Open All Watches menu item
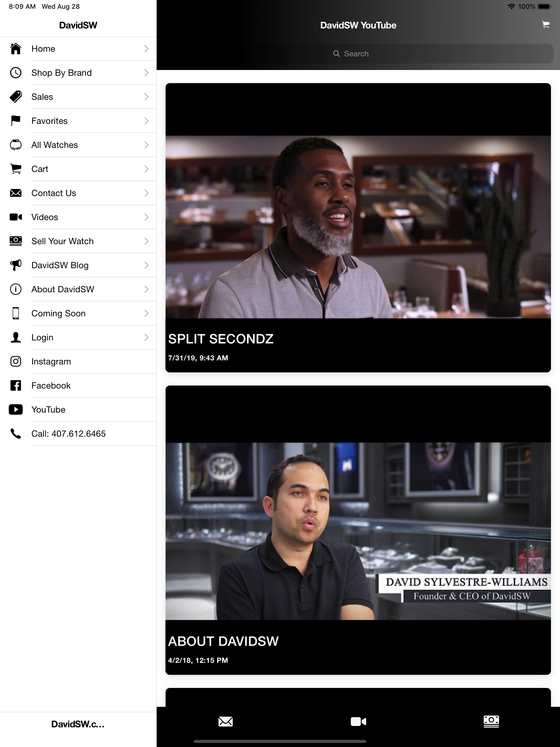Screen dimensions: 560x747 coord(78,145)
